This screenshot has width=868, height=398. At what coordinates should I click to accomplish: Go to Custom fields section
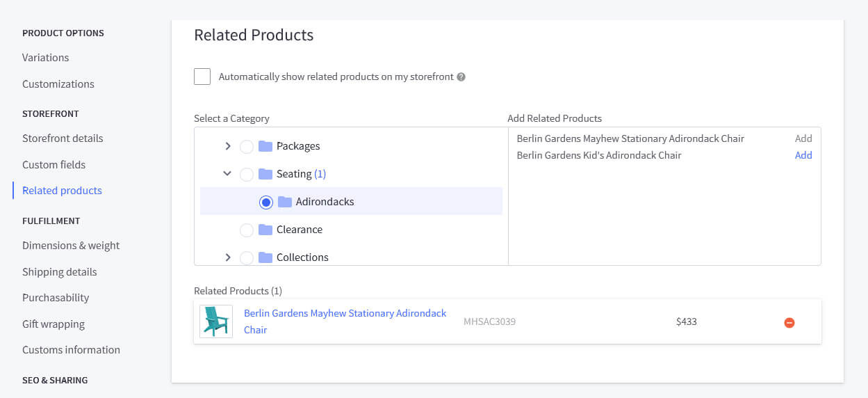click(x=54, y=165)
